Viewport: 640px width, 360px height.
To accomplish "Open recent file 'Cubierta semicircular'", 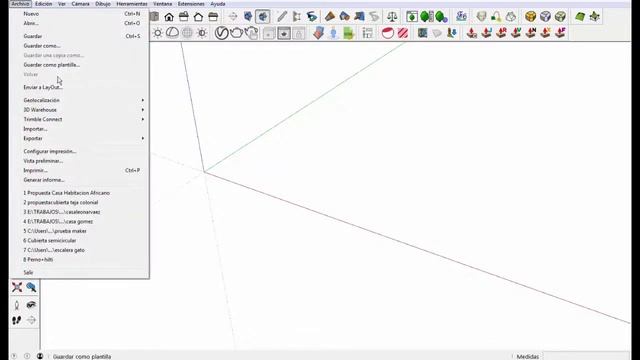I will point(79,240).
